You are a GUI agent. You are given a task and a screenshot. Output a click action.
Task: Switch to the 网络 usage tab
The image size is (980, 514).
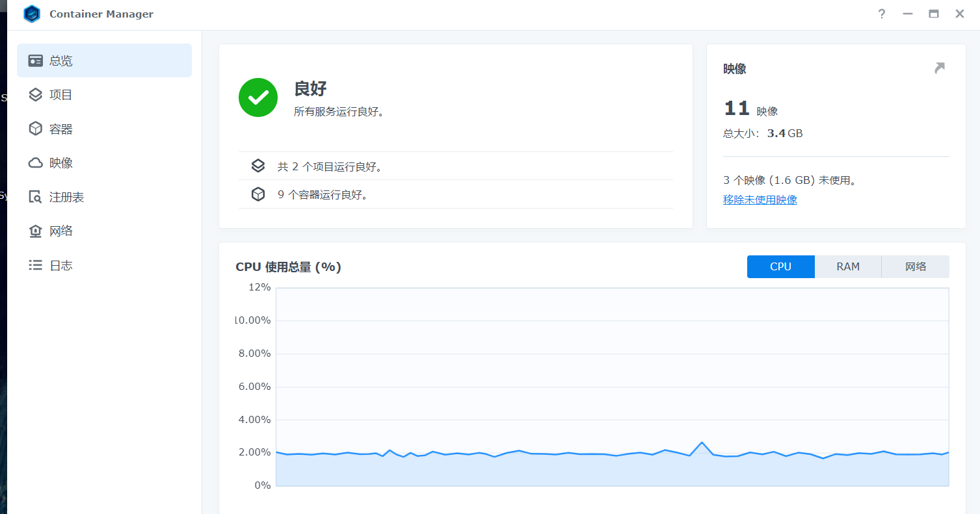[x=915, y=266]
